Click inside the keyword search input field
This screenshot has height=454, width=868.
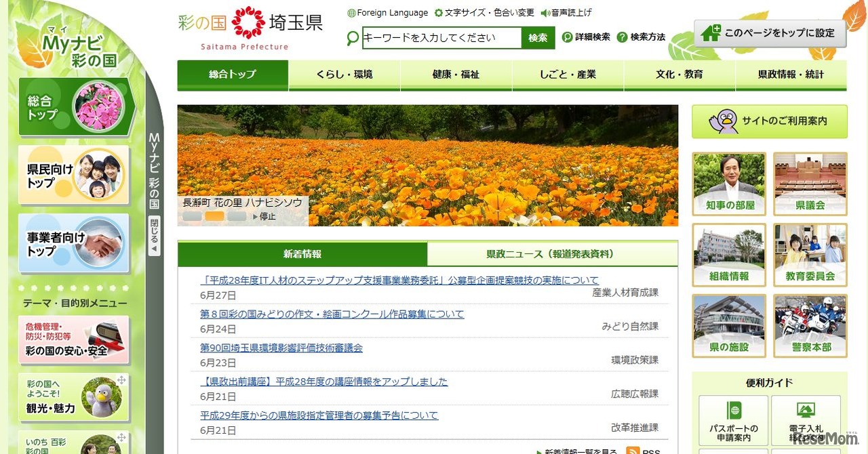(x=441, y=38)
